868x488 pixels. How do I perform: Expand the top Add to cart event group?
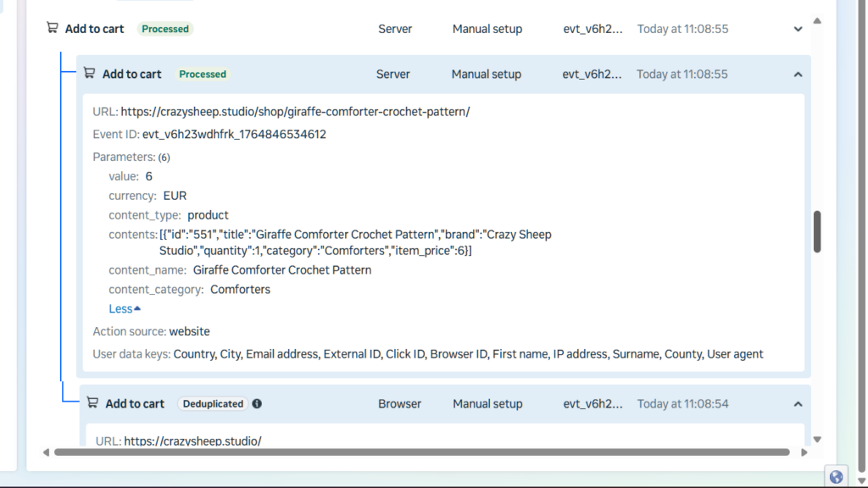pos(798,29)
